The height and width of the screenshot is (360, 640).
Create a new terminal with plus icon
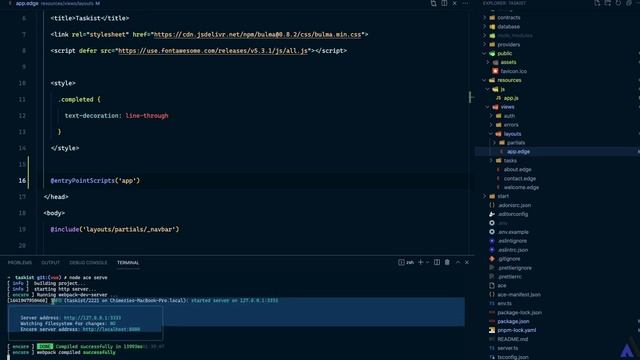(420, 262)
